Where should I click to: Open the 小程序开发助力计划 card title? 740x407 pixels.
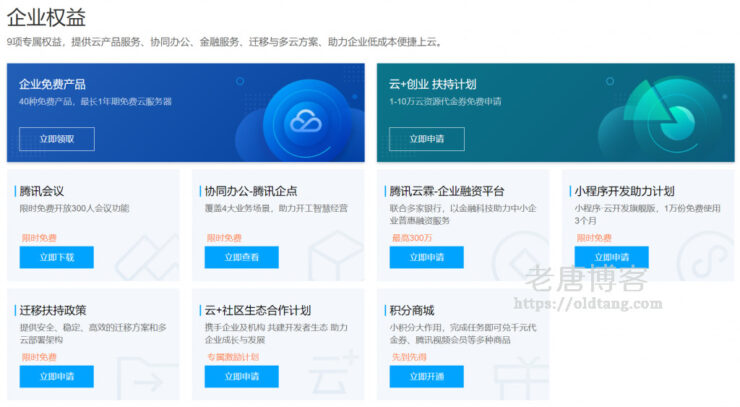click(624, 191)
